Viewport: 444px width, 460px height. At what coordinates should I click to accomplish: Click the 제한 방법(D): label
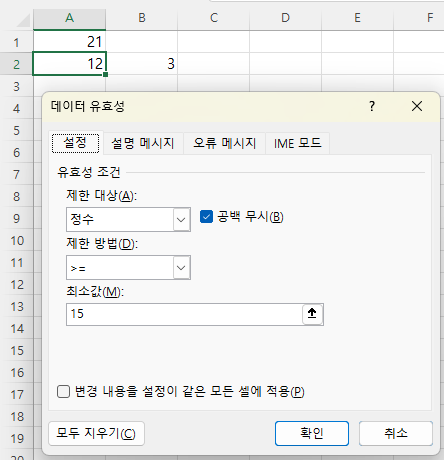click(102, 244)
